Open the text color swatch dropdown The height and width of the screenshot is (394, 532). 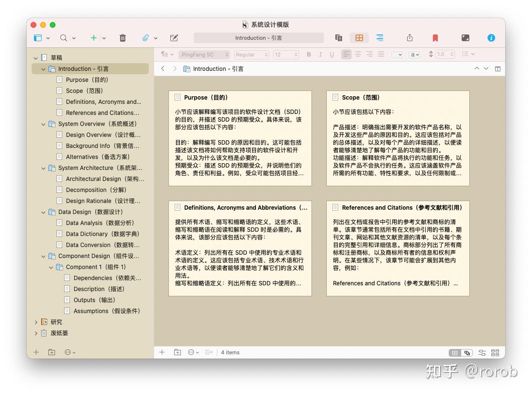point(397,55)
